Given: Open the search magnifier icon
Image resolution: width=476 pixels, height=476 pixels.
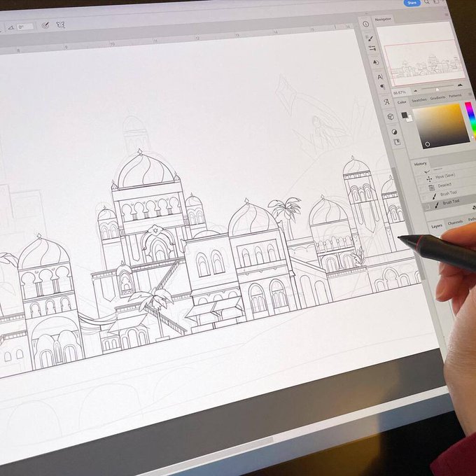Looking at the screenshot, I should tap(426, 2).
